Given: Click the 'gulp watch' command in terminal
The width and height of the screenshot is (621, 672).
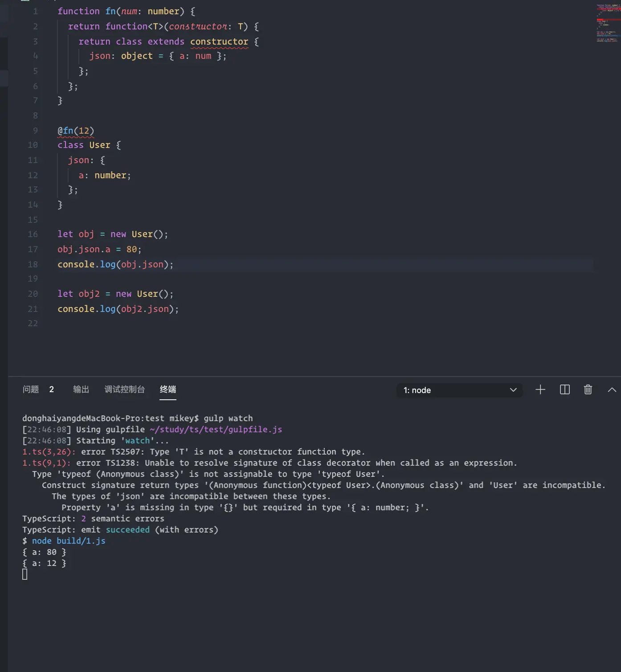Looking at the screenshot, I should coord(228,418).
